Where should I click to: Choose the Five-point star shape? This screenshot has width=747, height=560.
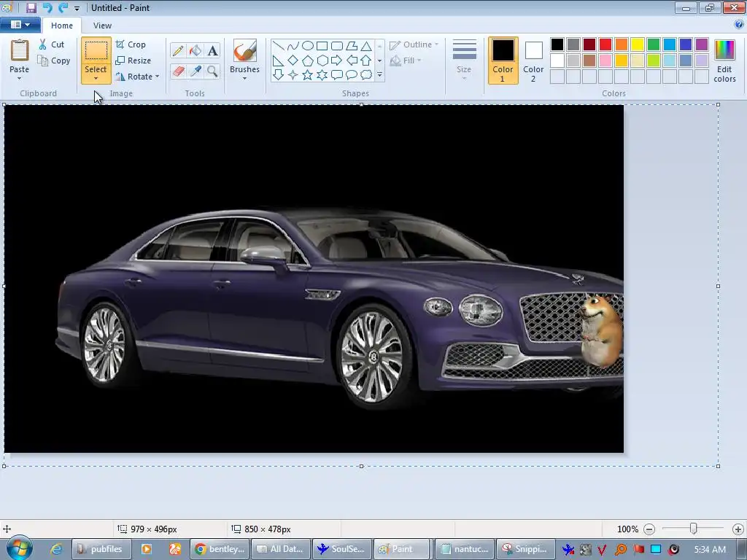coord(308,75)
